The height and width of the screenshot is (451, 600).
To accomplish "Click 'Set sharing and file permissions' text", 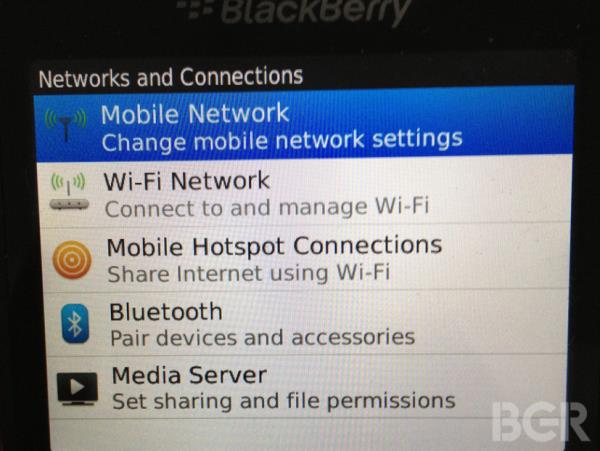I will click(x=284, y=402).
